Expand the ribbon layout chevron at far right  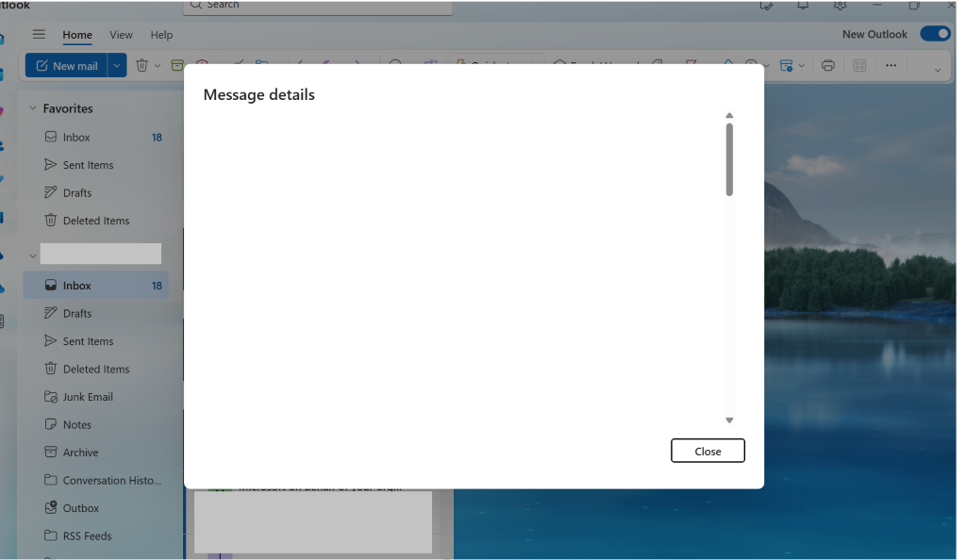939,70
